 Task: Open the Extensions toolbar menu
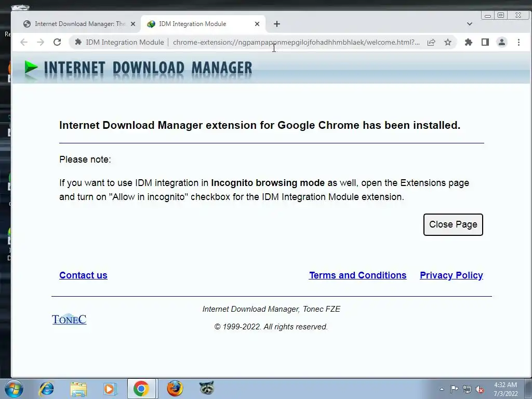[469, 42]
